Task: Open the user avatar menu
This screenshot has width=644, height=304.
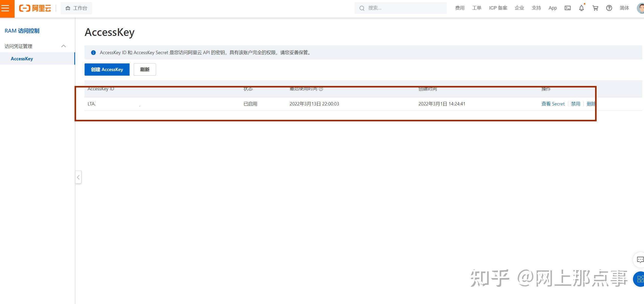Action: point(641,8)
